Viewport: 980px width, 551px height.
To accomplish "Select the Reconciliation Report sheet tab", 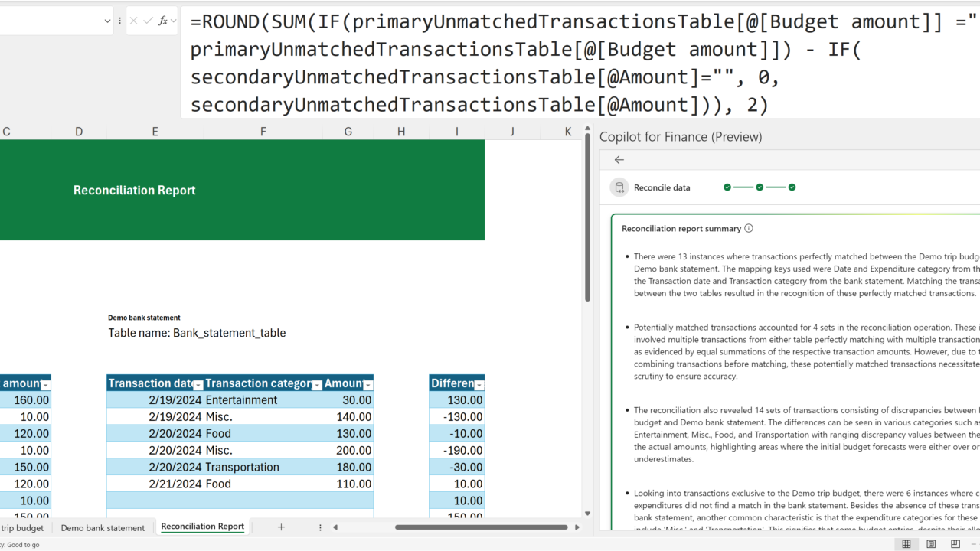I will pyautogui.click(x=203, y=527).
